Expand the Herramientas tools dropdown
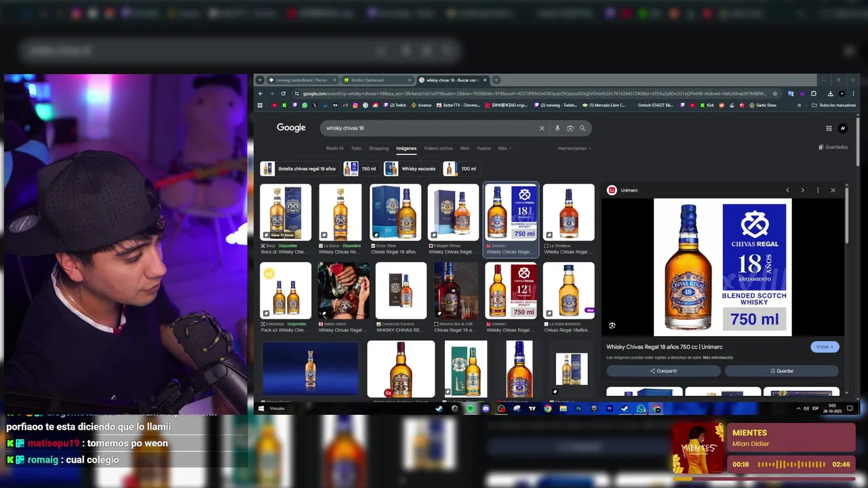 tap(574, 148)
